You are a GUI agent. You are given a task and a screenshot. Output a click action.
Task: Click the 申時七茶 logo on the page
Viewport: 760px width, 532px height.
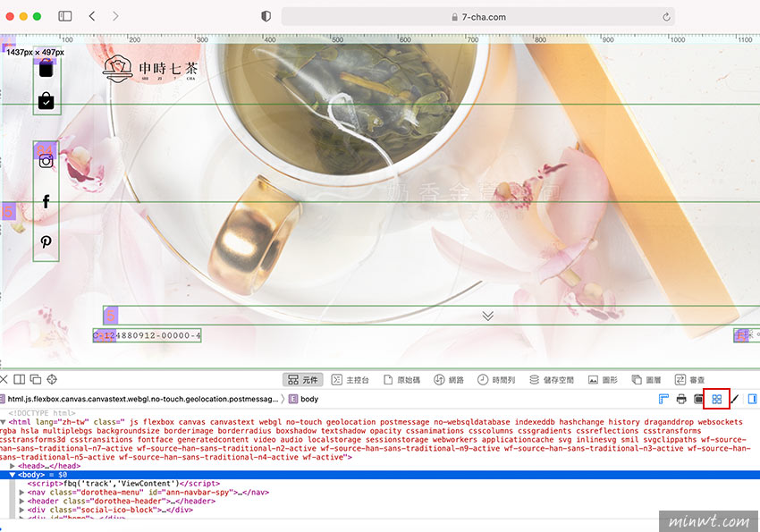151,69
